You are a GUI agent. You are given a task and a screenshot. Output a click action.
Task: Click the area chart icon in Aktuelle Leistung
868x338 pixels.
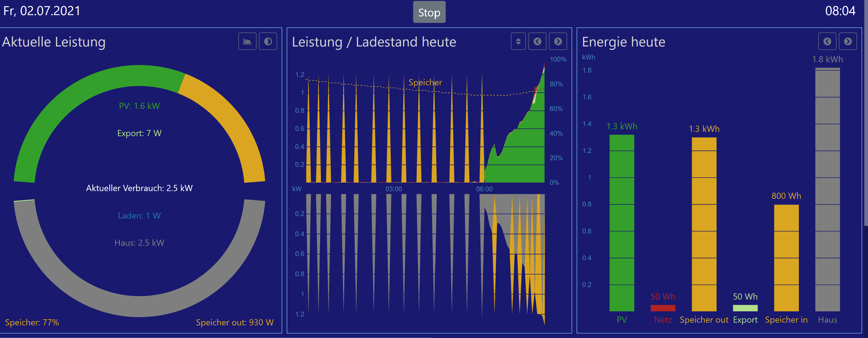click(x=247, y=41)
